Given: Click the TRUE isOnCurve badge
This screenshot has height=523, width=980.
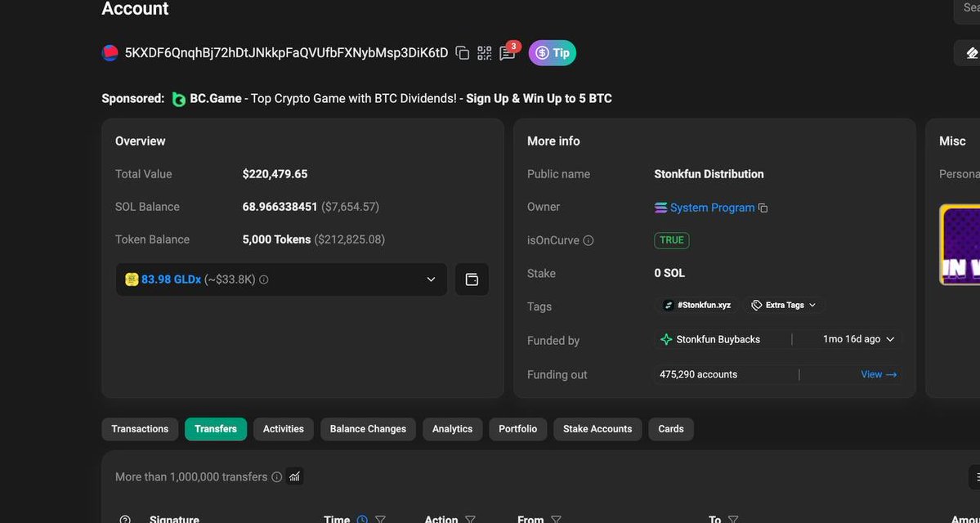Looking at the screenshot, I should (x=672, y=240).
